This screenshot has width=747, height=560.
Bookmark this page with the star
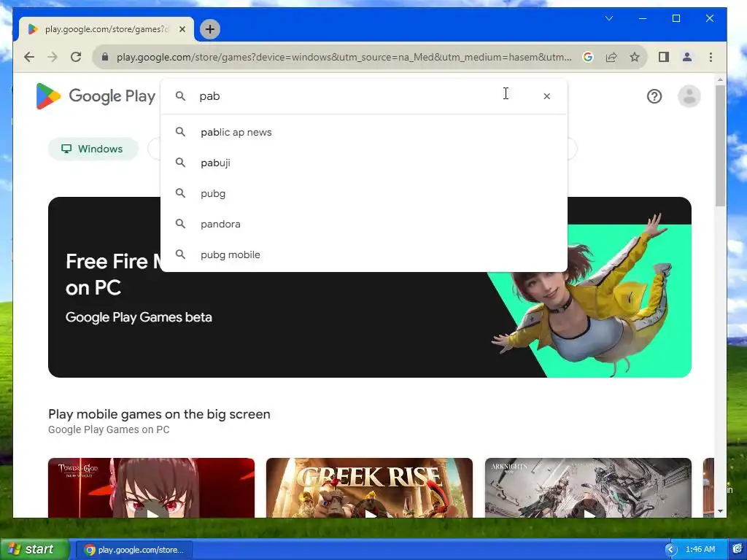point(635,57)
